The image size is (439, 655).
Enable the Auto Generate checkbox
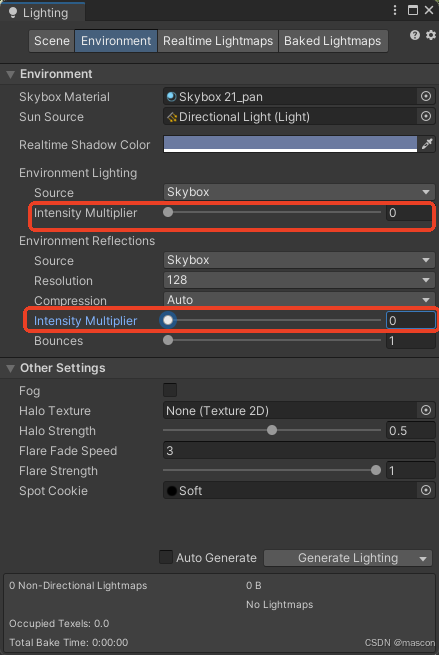click(166, 557)
